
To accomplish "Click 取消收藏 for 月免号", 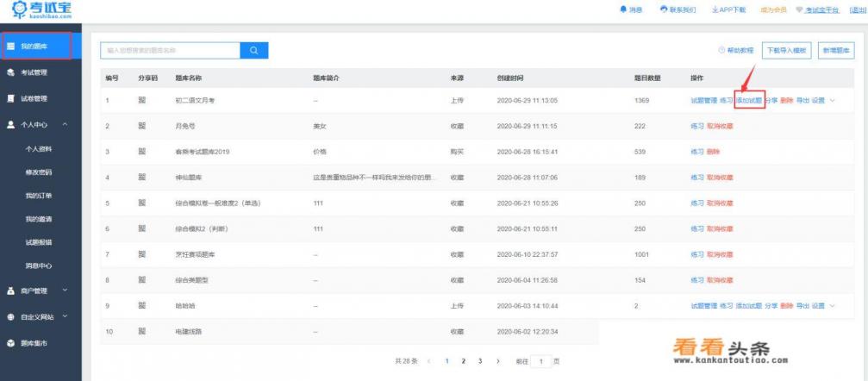I will (720, 126).
